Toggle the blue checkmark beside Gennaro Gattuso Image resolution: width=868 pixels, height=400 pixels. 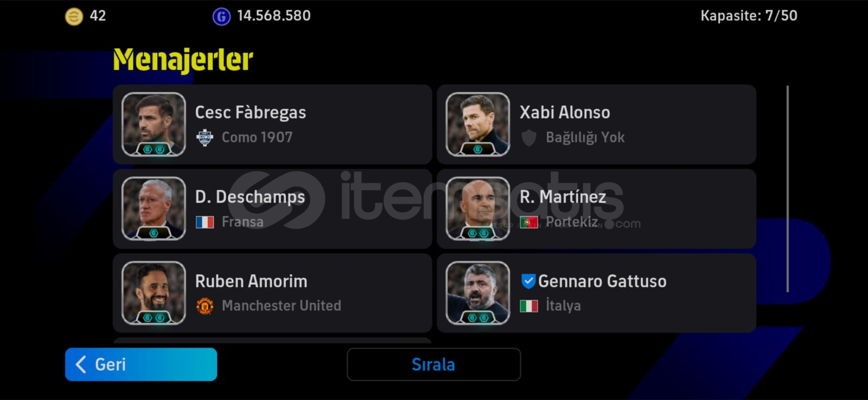click(x=528, y=281)
